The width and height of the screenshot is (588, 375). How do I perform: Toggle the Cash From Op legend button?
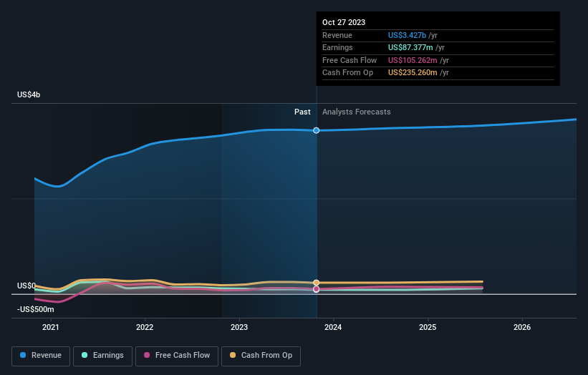(261, 356)
